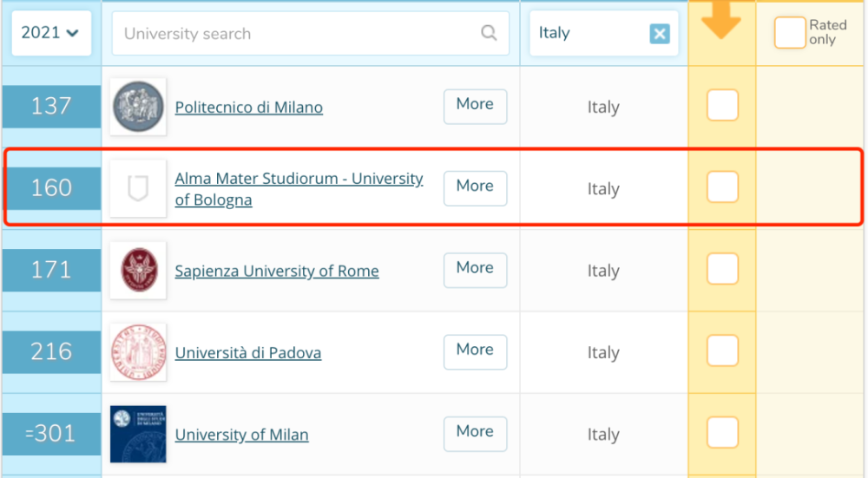This screenshot has width=868, height=478.
Task: Check the compare box for Università di Padova
Action: click(722, 350)
